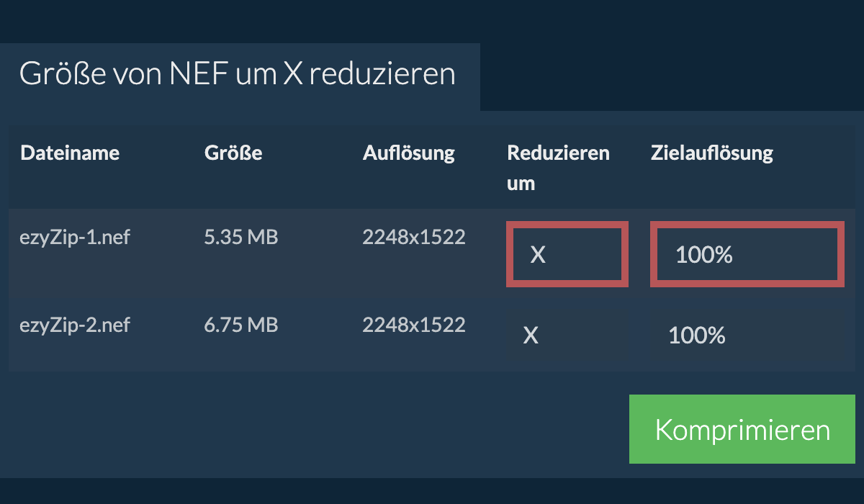Image resolution: width=864 pixels, height=504 pixels.
Task: Click the 5.35 MB size value
Action: coord(241,236)
